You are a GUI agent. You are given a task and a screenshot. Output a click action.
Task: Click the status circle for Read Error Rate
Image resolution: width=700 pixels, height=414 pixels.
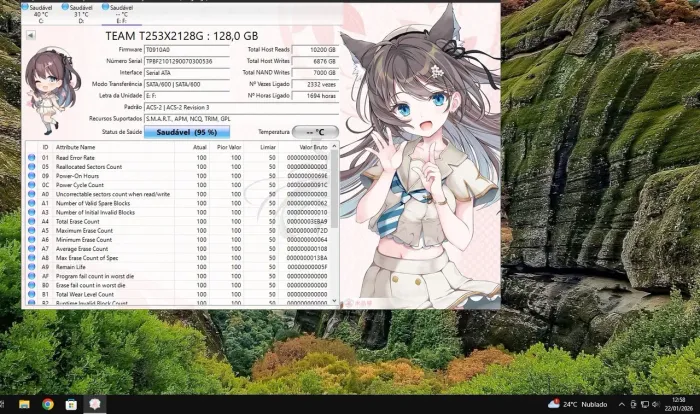pos(32,157)
